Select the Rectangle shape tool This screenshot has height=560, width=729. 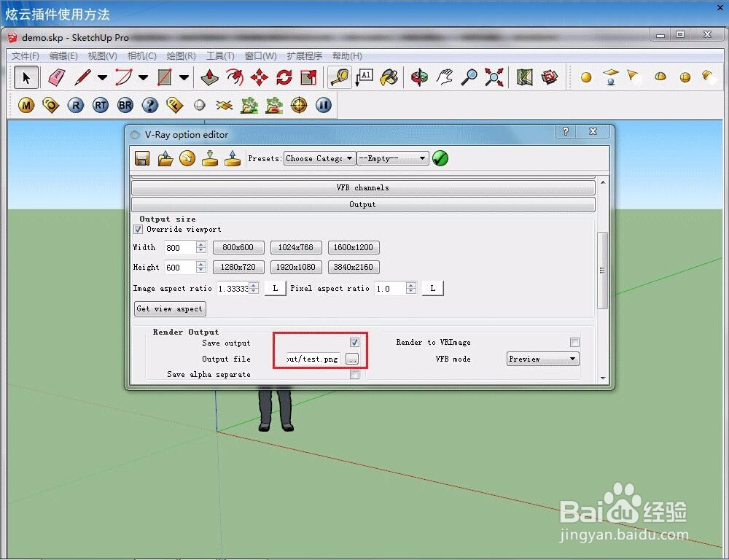click(x=165, y=77)
